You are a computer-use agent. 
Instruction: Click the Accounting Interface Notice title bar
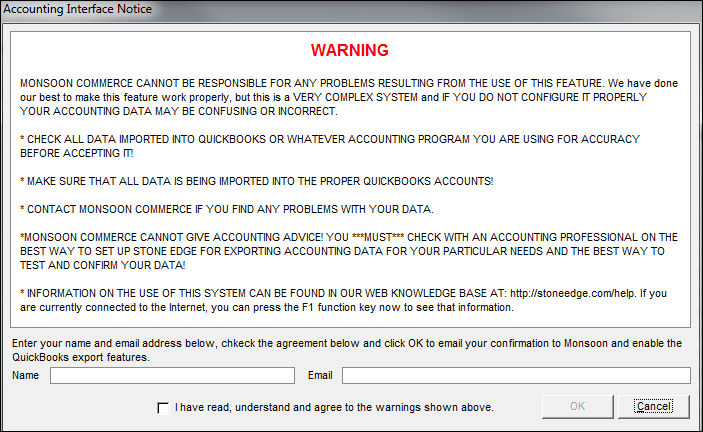pos(352,9)
